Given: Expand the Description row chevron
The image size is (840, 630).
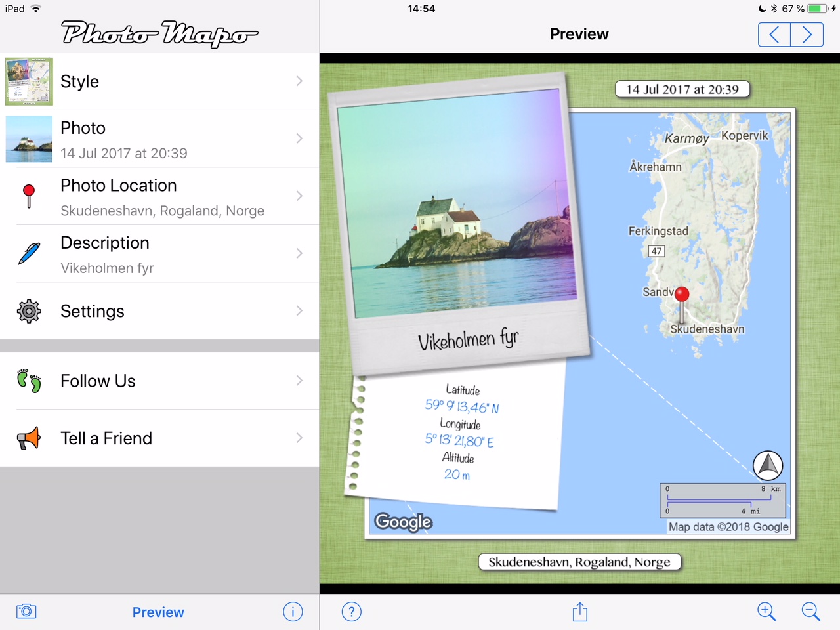Looking at the screenshot, I should coord(299,253).
